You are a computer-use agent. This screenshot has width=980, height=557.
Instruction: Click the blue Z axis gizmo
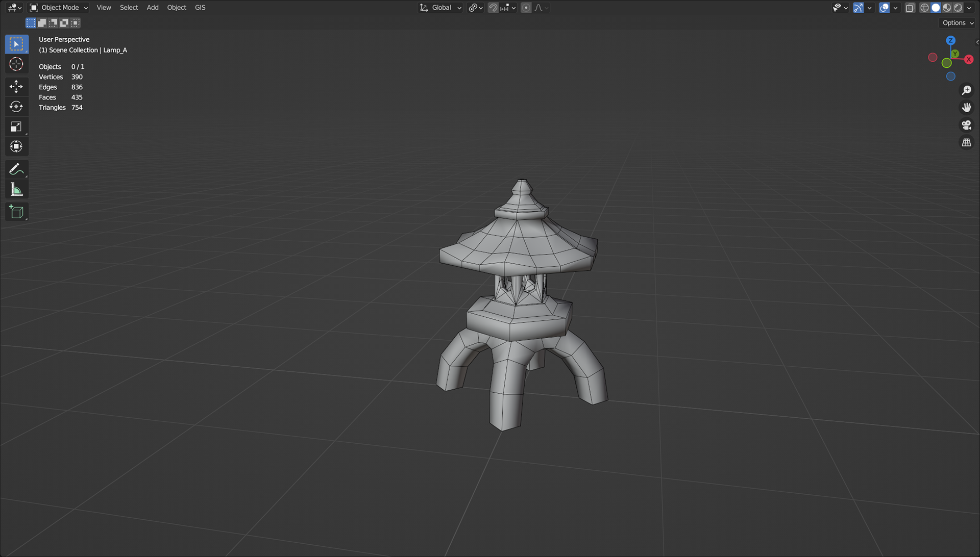(950, 41)
